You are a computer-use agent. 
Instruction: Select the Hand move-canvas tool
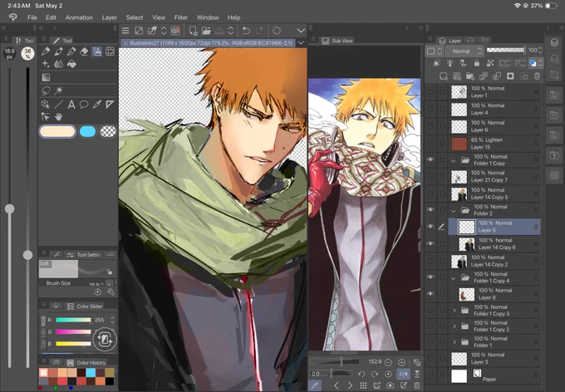tap(58, 117)
